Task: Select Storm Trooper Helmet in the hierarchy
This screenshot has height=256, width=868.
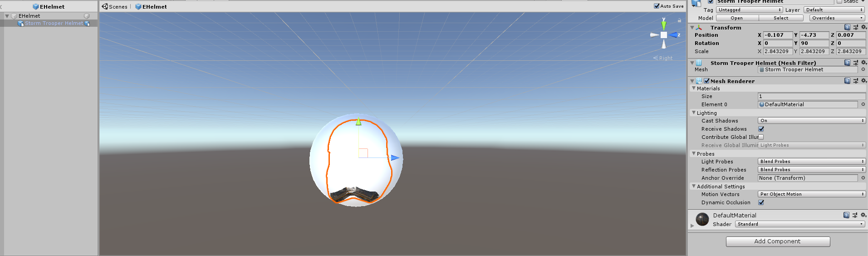Action: (54, 23)
